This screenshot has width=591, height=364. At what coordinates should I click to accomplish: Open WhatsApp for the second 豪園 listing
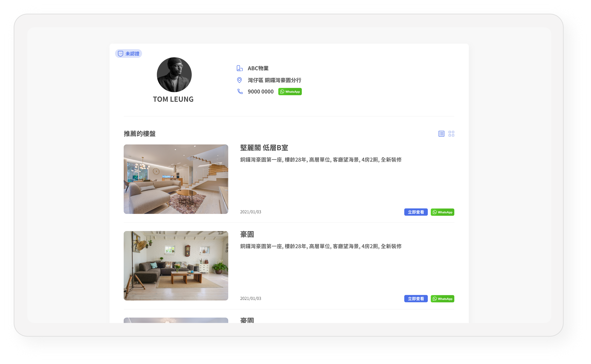pyautogui.click(x=442, y=299)
